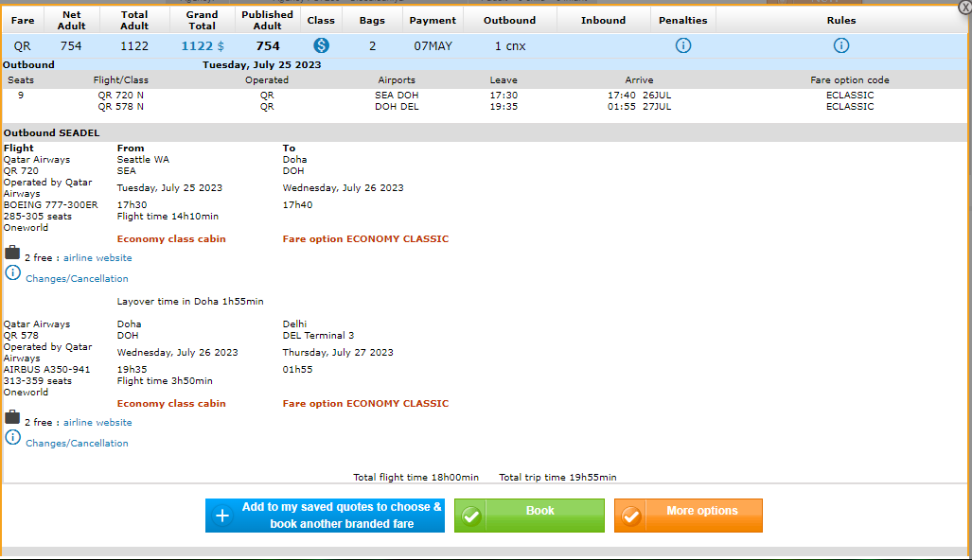Screen dimensions: 972x560
Task: Open Changes/Cancellation link for flight QR 720
Action: coord(77,279)
